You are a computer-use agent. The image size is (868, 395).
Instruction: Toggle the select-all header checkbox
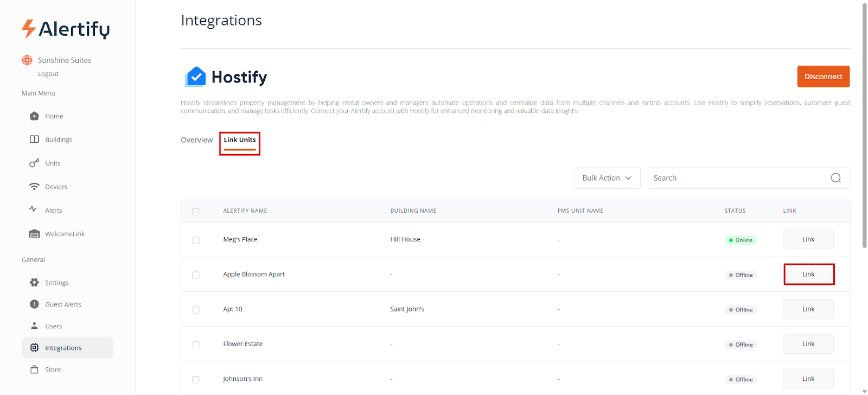196,212
